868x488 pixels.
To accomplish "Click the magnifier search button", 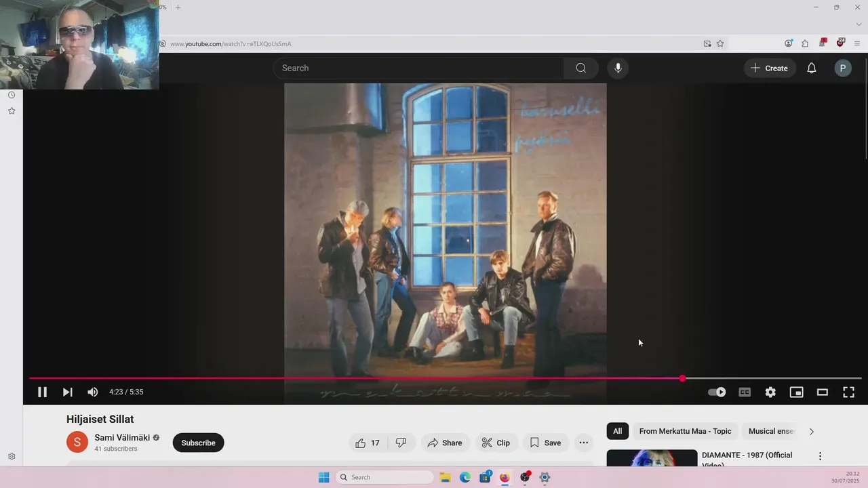I will [581, 68].
